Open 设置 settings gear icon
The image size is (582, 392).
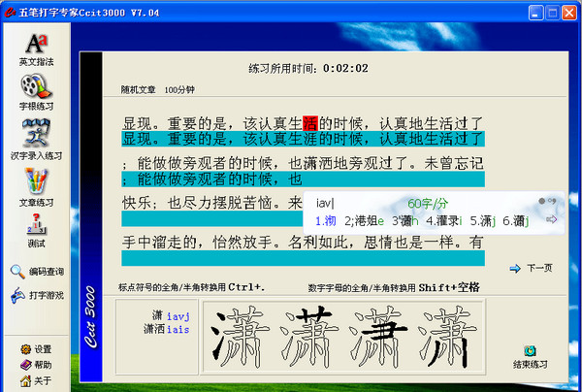[25, 349]
